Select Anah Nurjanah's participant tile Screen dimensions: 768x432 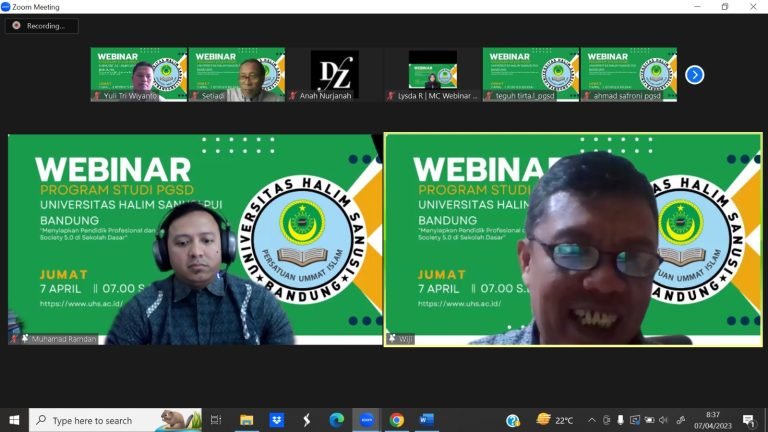334,74
